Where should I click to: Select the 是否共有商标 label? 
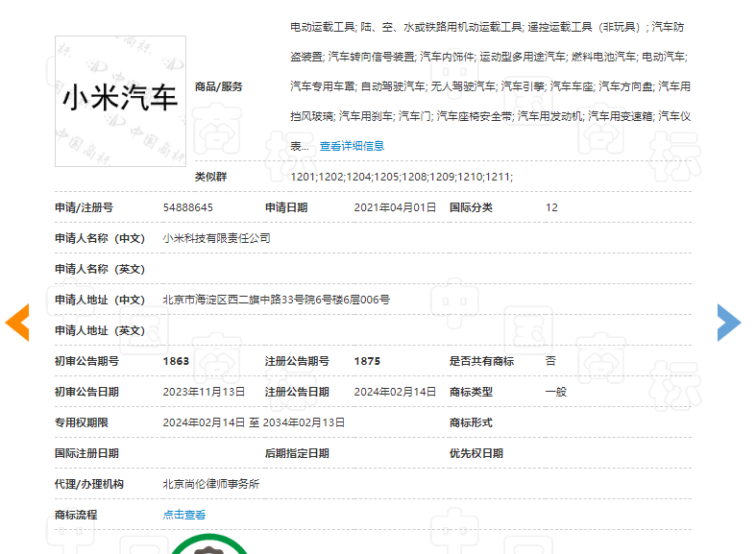481,361
